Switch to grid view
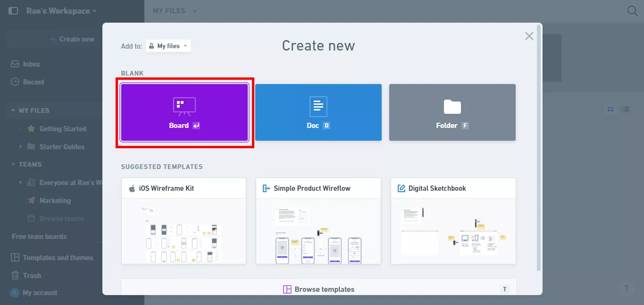The width and height of the screenshot is (644, 305). 611,110
